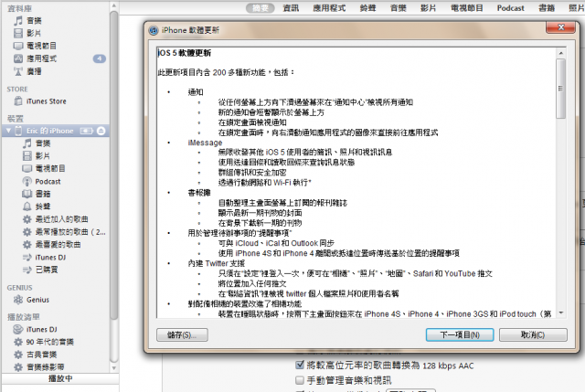Open the 應用程式 apps icon in library

(x=18, y=58)
